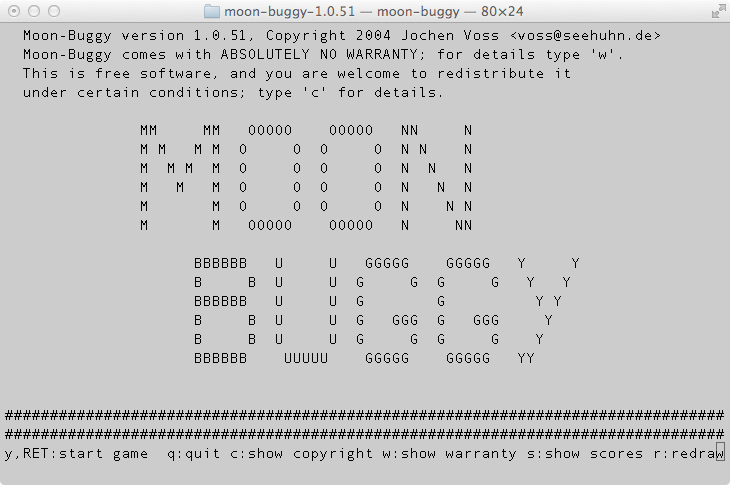Click the 'q:quit' hint text
730x485 pixels.
(193, 453)
